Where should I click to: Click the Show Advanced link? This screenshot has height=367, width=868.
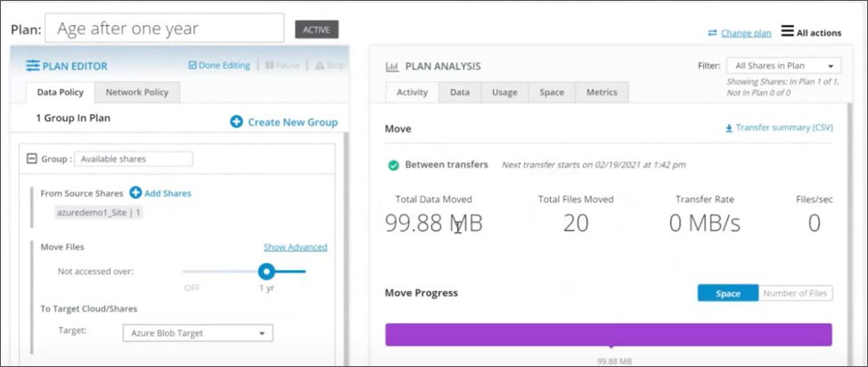[x=295, y=247]
